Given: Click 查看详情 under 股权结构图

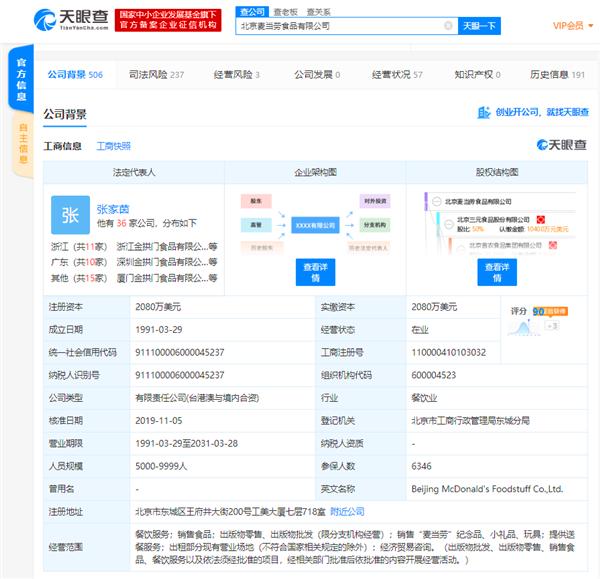Looking at the screenshot, I should pos(497,272).
